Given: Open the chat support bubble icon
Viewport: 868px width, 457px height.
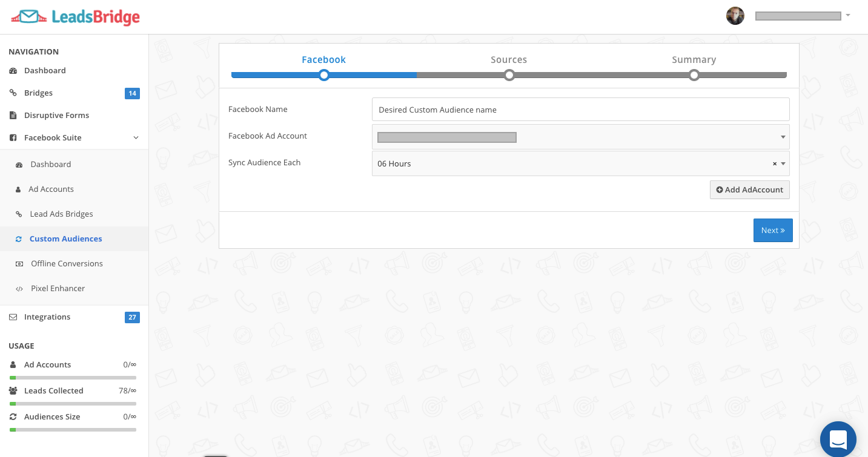Looking at the screenshot, I should pos(838,439).
